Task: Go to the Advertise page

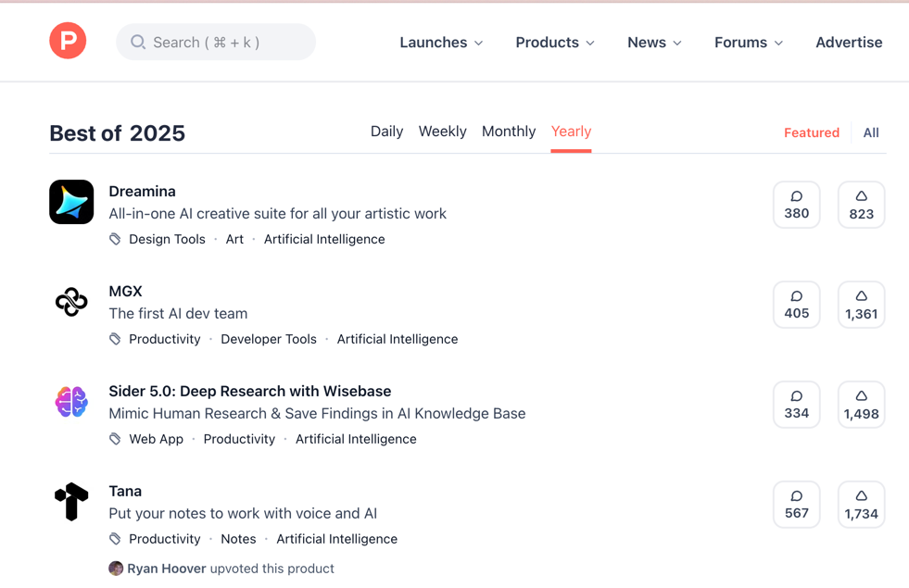Action: click(x=848, y=43)
